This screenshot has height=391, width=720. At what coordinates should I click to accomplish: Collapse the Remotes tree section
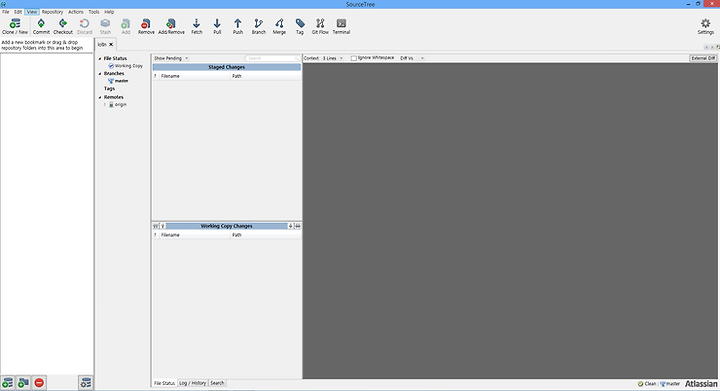(100, 97)
